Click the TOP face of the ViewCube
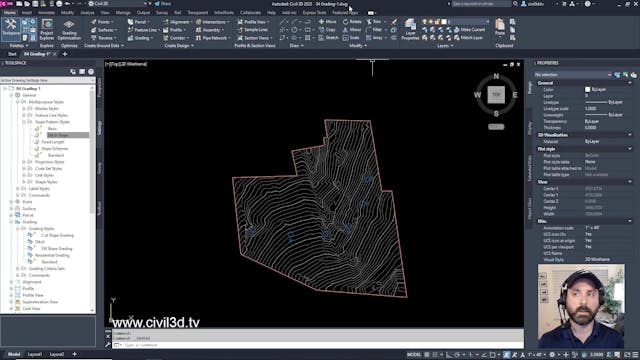640x360 pixels. coord(496,95)
